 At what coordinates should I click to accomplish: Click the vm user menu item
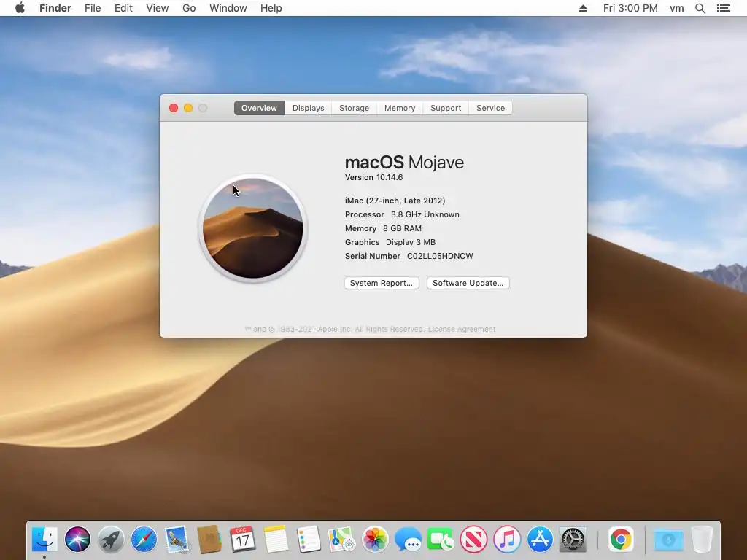click(x=676, y=8)
